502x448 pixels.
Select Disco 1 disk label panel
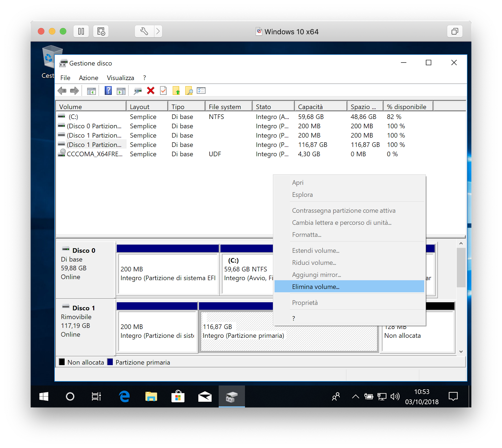click(x=85, y=327)
